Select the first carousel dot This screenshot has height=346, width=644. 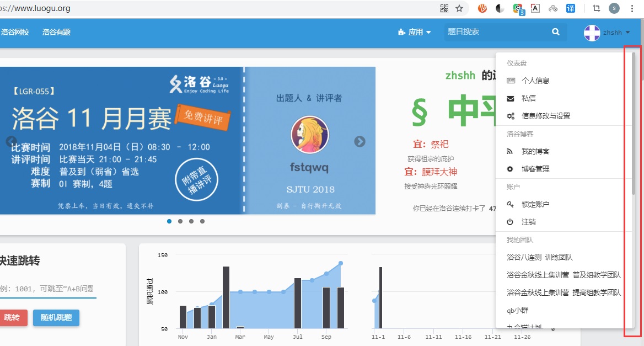[169, 221]
